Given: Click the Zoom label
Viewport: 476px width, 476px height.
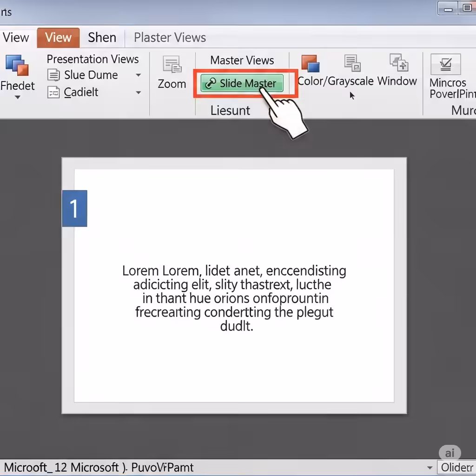Looking at the screenshot, I should (x=172, y=84).
